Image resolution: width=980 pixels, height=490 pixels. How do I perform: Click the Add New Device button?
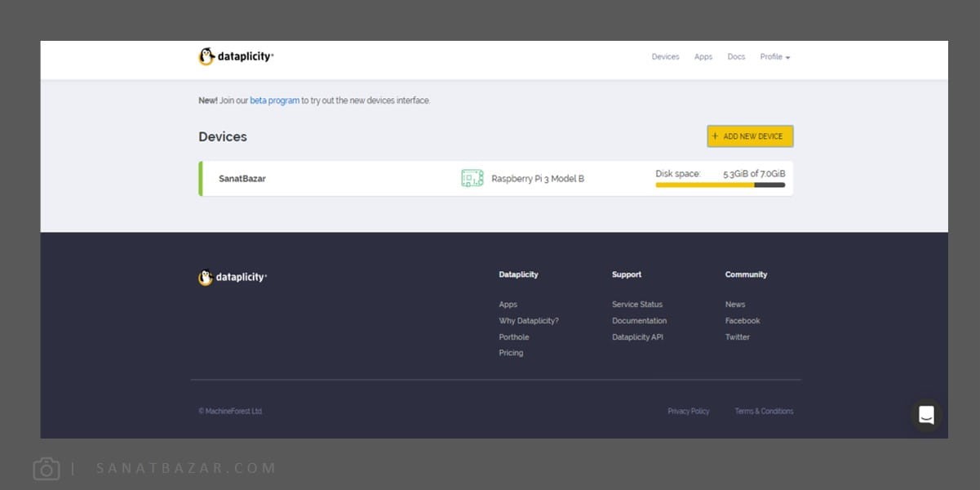tap(750, 136)
